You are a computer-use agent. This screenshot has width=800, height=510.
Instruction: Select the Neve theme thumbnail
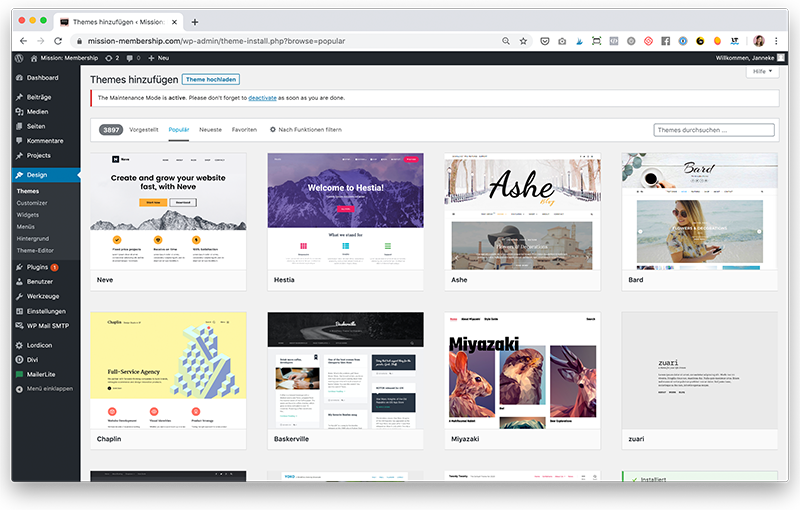[x=168, y=211]
